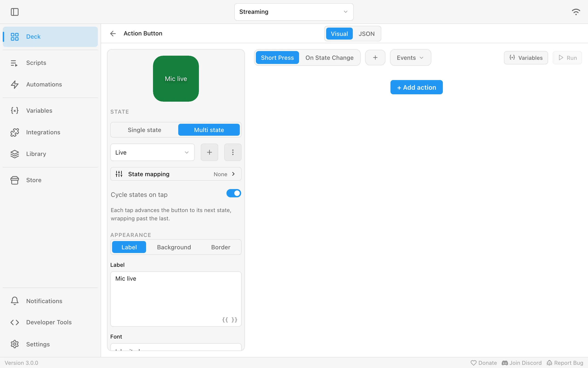
Task: Click the green Mic live button preview
Action: pos(176,79)
